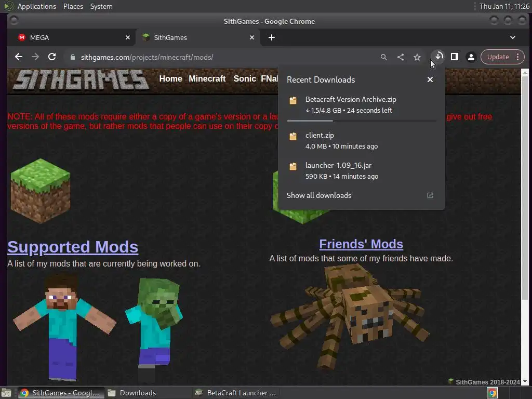Viewport: 532px width, 399px height.
Task: Open the Friends' Mods link
Action: tap(361, 244)
